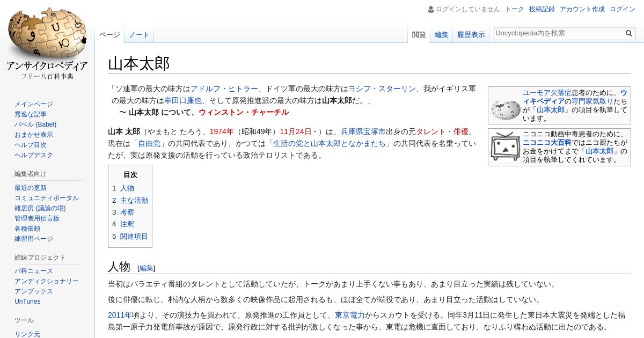Open the 東京電力 link

[349, 315]
